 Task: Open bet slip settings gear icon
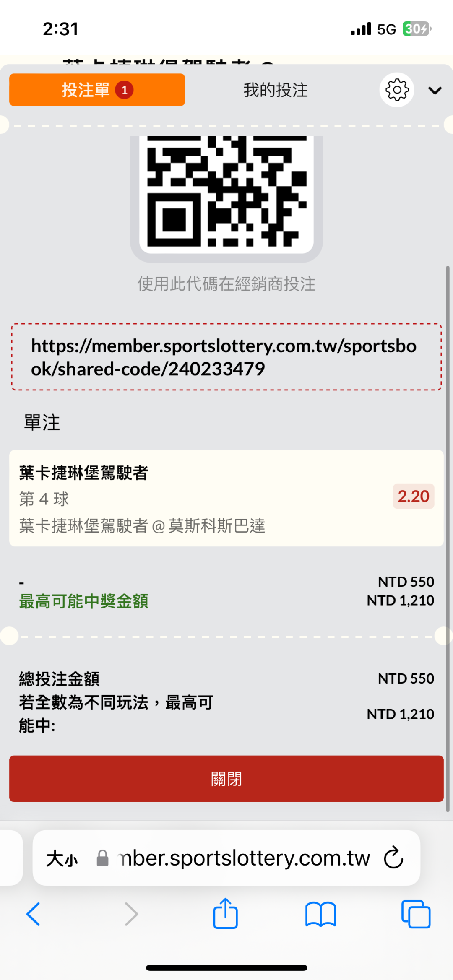coord(396,90)
